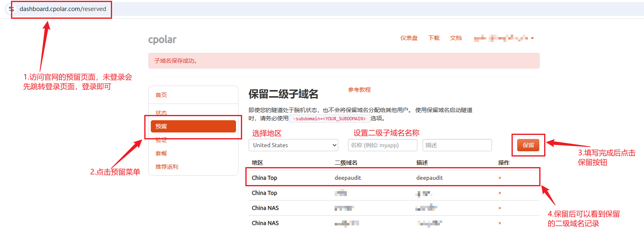
Task: Click the cpolar logo
Action: (162, 40)
